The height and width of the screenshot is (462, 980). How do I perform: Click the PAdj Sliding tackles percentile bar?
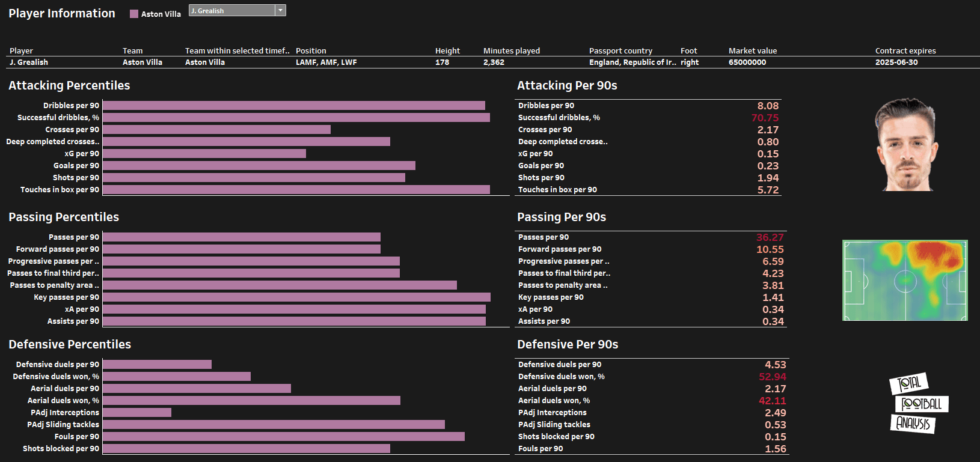coord(274,425)
